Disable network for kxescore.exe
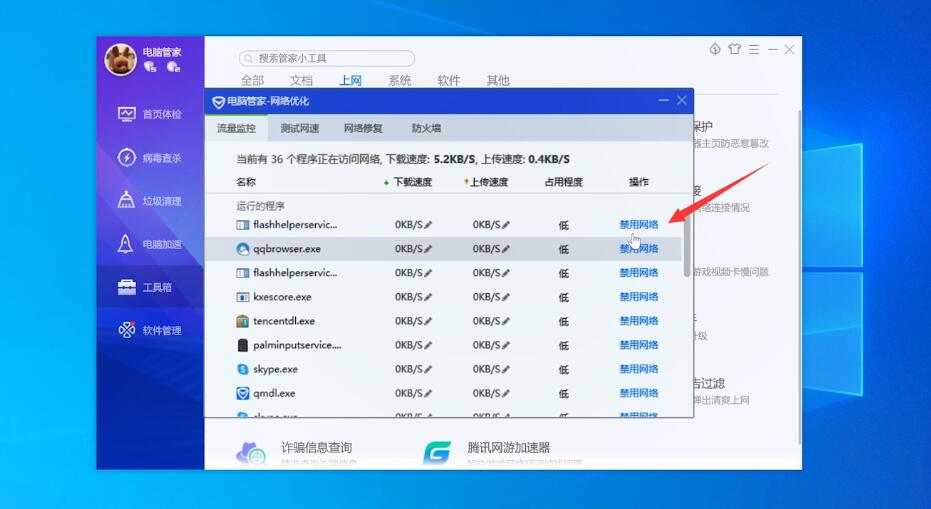931x509 pixels. click(639, 297)
